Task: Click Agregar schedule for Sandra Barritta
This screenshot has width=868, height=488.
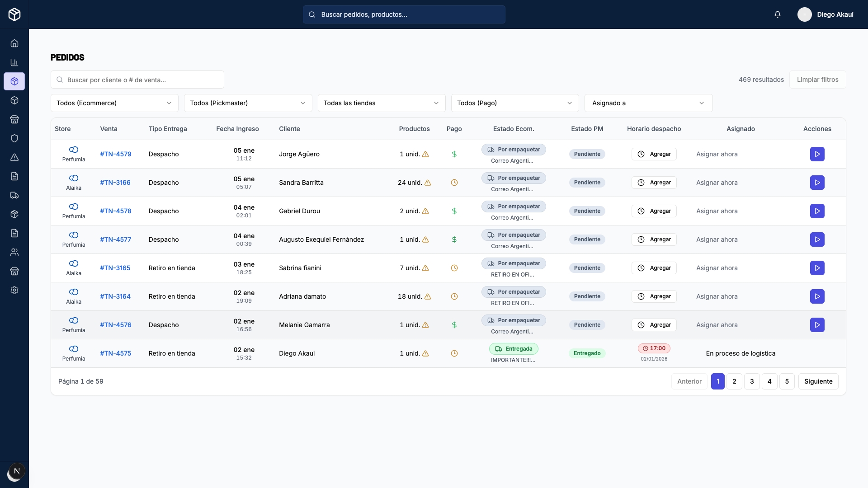Action: coord(654,183)
